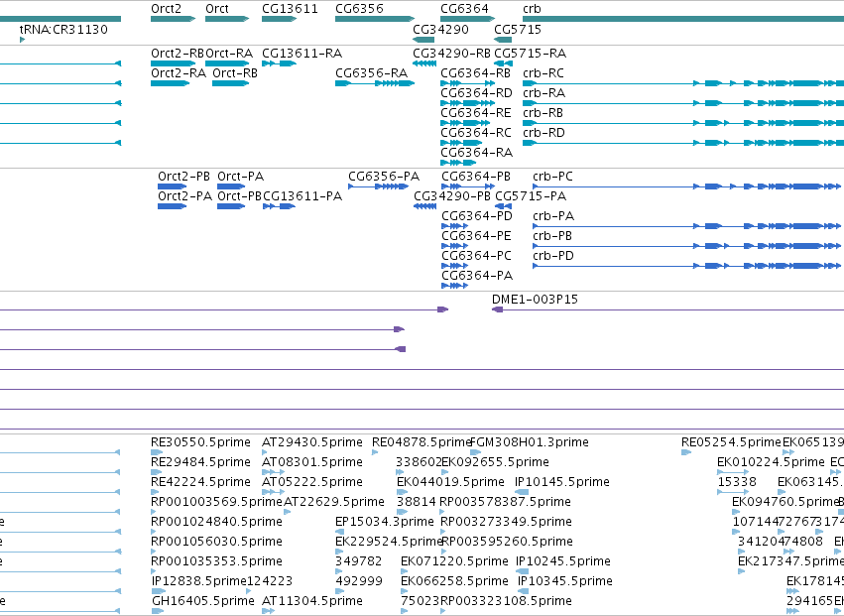Click the CG13611 gene label
This screenshot has width=844, height=616.
tap(290, 9)
